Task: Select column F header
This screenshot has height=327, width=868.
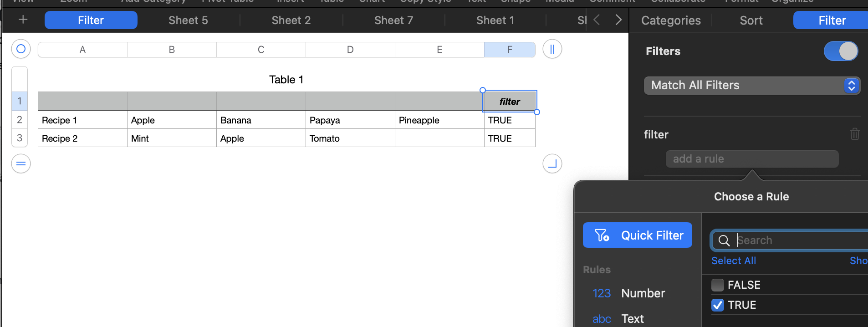Action: click(x=509, y=50)
